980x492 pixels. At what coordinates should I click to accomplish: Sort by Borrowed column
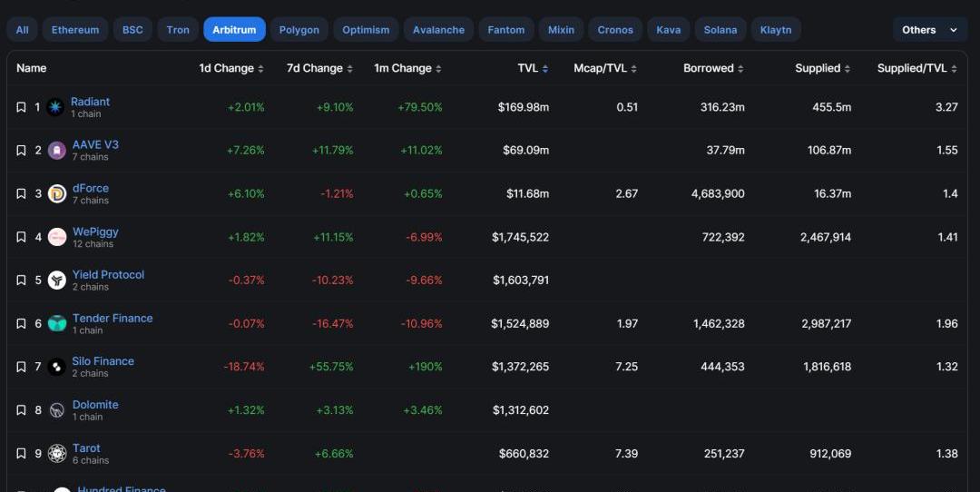point(713,68)
